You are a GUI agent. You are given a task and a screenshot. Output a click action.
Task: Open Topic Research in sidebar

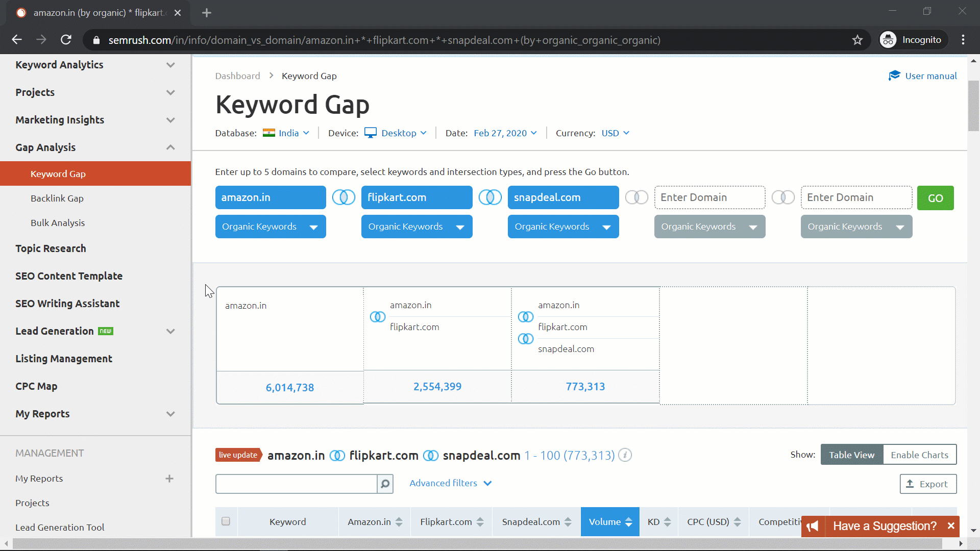point(51,248)
